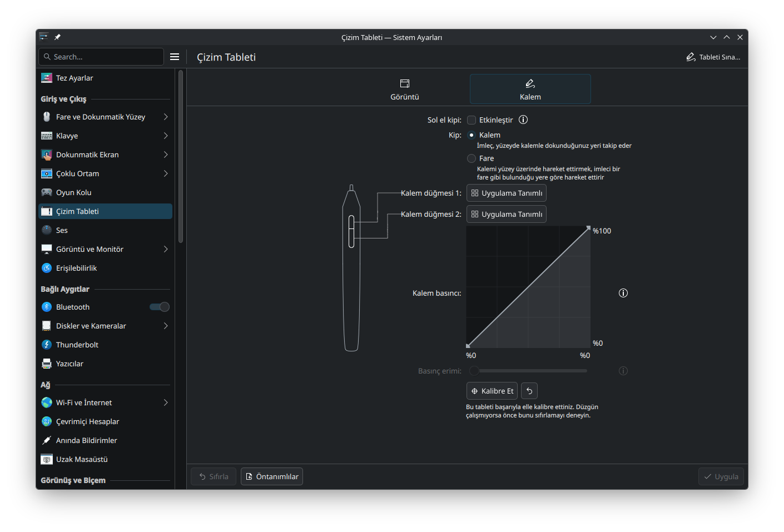Expand the Wi-Fi ve İnternet chevron
The height and width of the screenshot is (532, 784).
(x=166, y=402)
